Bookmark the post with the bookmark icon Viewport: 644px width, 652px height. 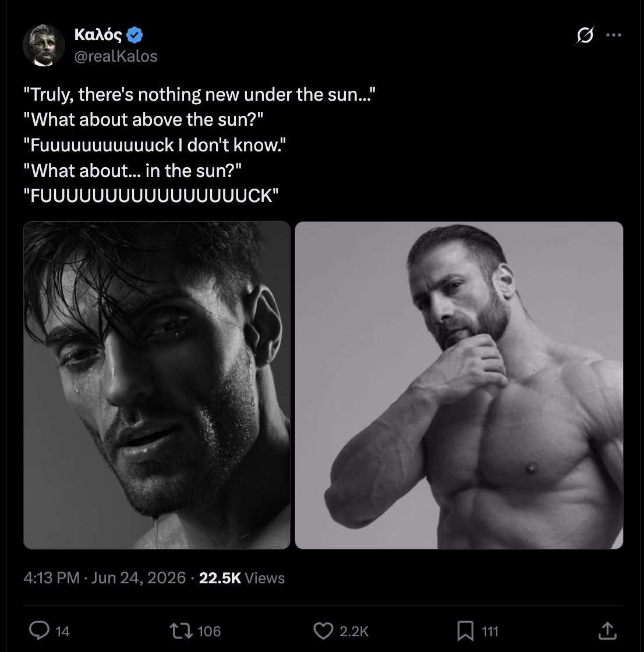(x=465, y=631)
